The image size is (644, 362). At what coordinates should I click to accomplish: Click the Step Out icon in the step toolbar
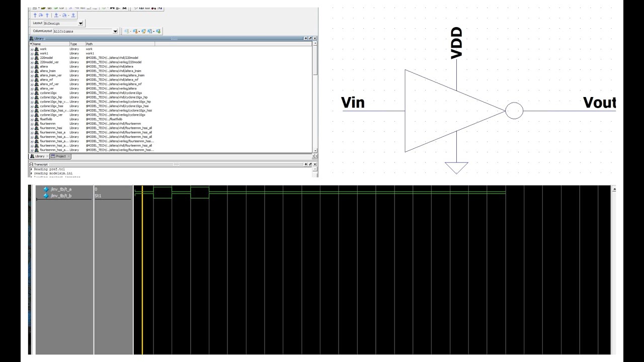[x=47, y=15]
